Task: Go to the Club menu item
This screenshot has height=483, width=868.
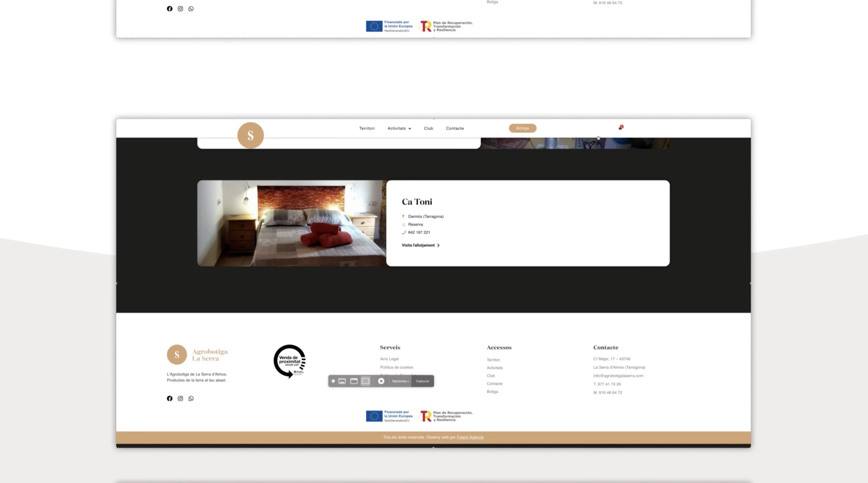Action: [x=428, y=128]
